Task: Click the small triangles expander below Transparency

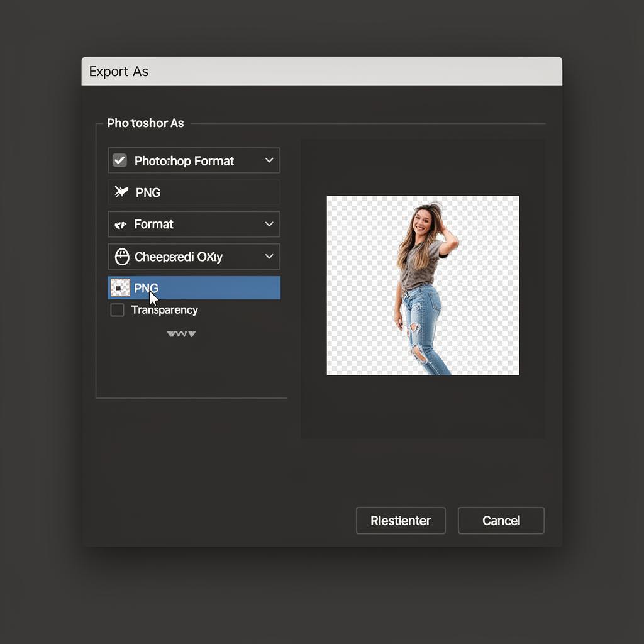Action: pyautogui.click(x=181, y=334)
